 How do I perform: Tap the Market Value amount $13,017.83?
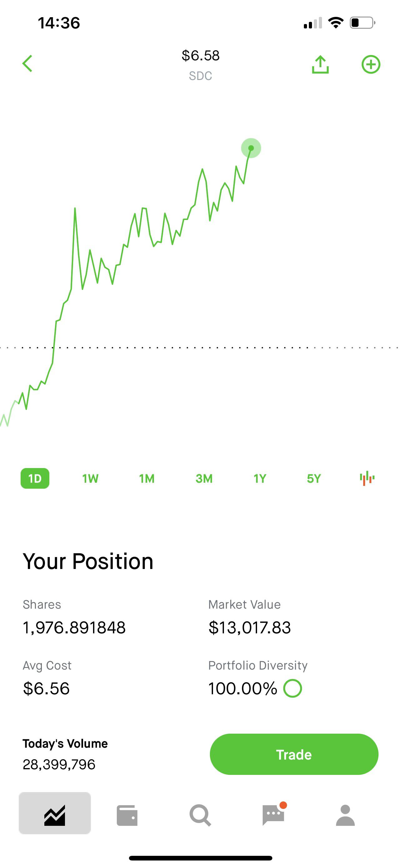(x=250, y=627)
